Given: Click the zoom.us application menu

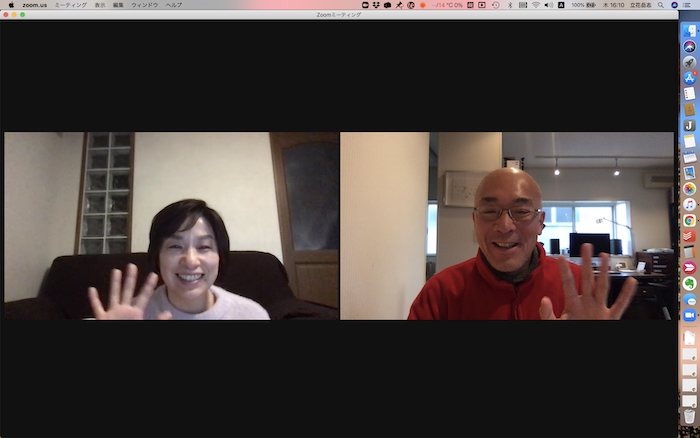Looking at the screenshot, I should (x=34, y=5).
